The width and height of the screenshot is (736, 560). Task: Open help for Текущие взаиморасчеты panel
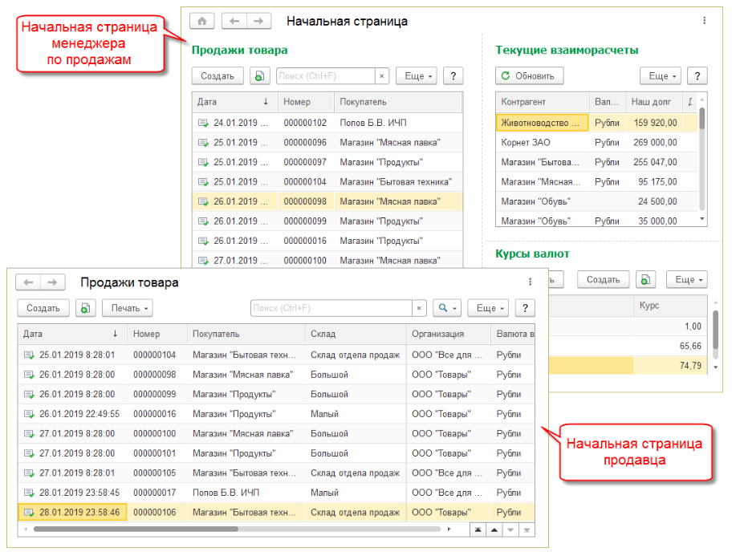click(697, 76)
